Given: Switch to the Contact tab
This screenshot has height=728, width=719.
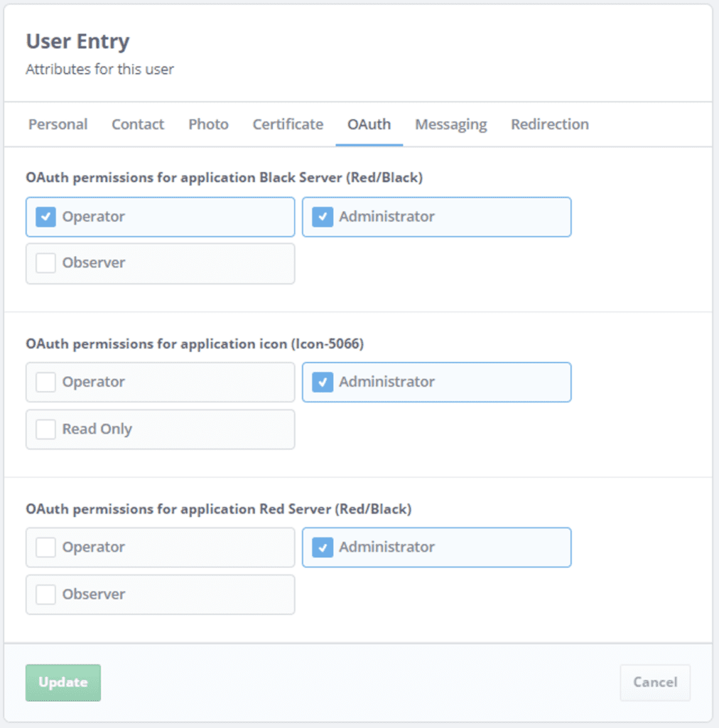Looking at the screenshot, I should 138,124.
